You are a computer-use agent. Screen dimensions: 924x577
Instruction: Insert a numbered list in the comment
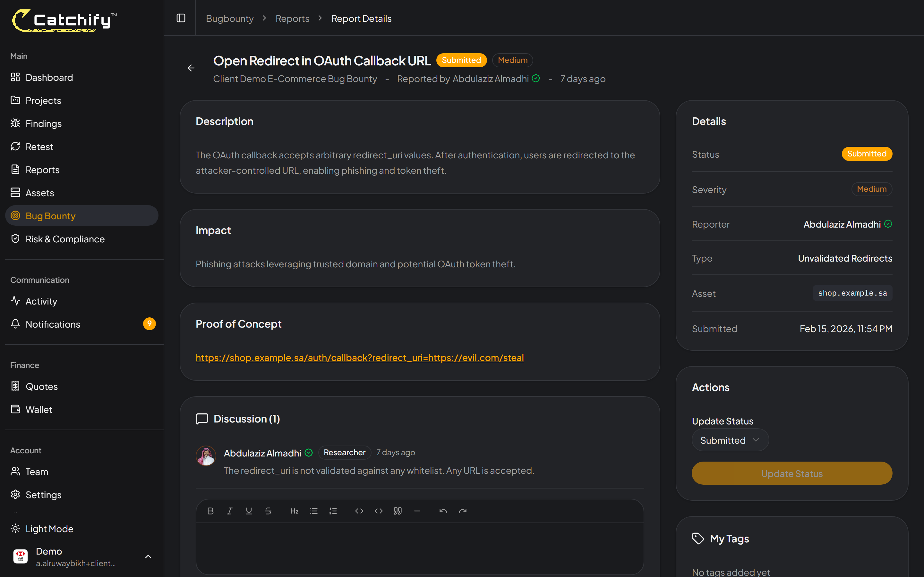point(333,511)
